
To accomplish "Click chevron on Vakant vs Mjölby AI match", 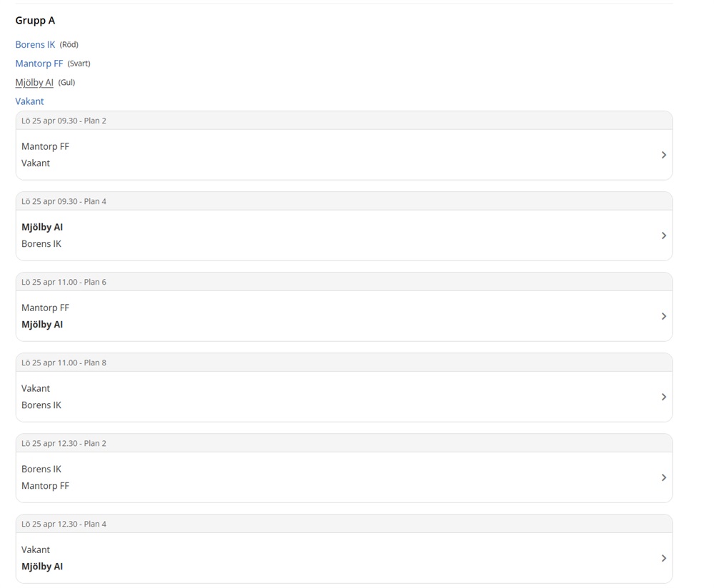I will point(663,558).
